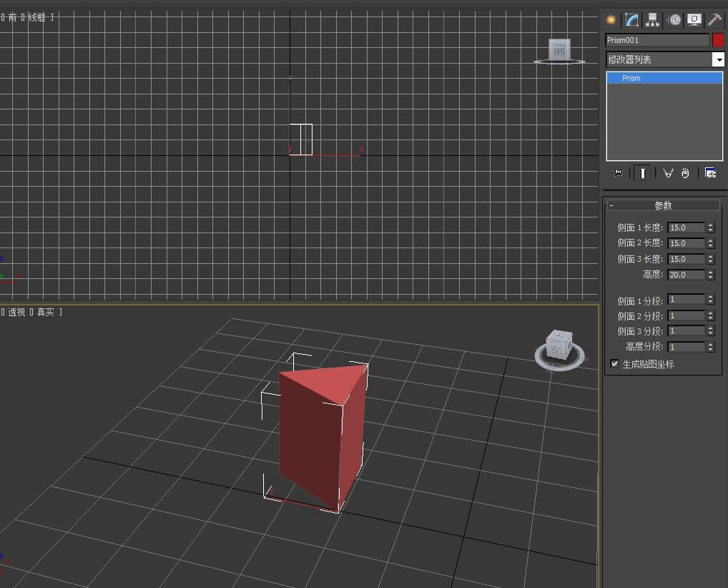Viewport: 728px width, 588px height.
Task: Open the Hierarchy panel tab
Action: [x=652, y=20]
